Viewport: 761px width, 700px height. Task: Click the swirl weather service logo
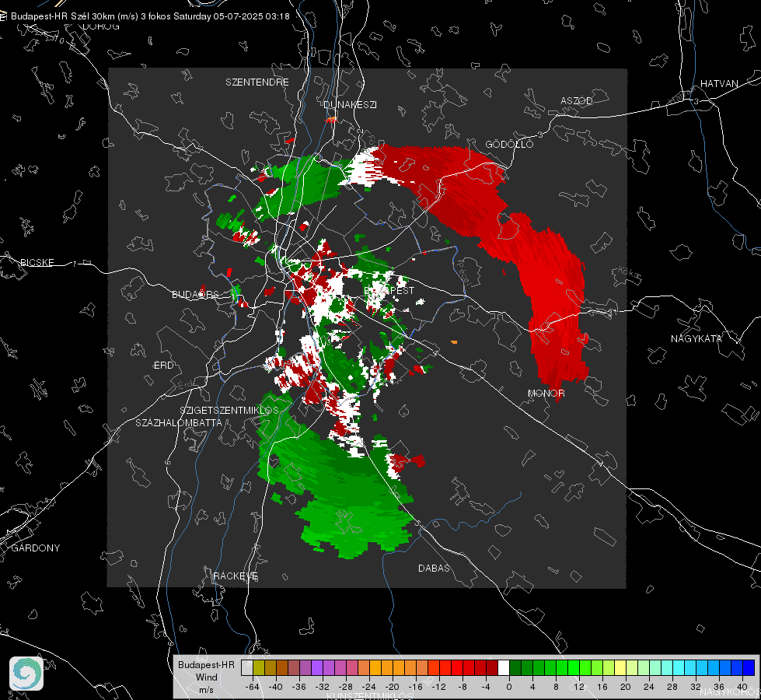26,674
